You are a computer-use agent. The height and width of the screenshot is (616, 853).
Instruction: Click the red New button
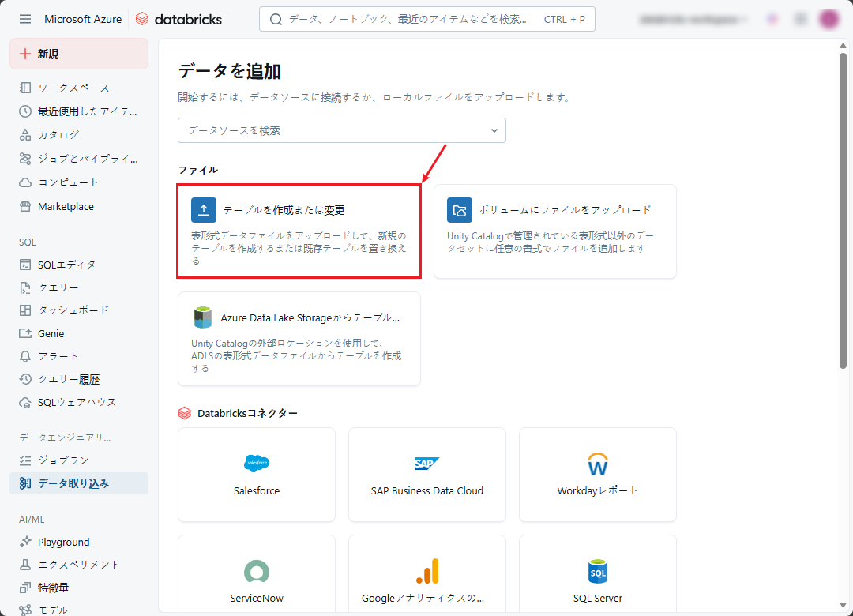[x=79, y=54]
